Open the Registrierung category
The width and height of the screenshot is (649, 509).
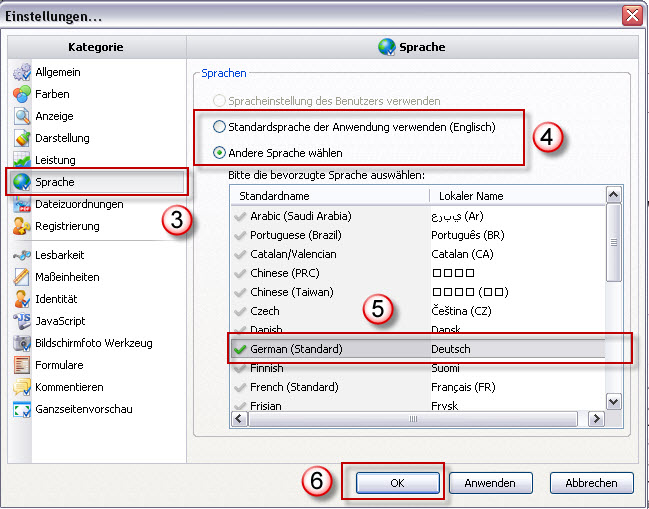[67, 226]
